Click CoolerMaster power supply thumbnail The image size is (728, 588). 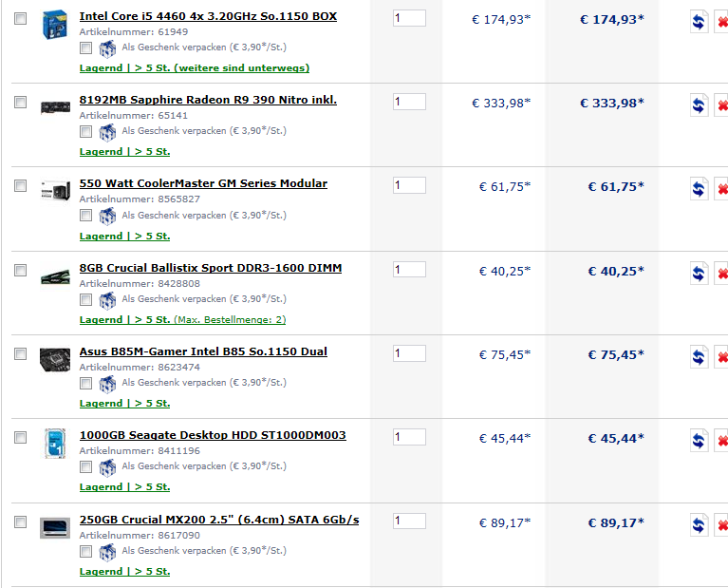pos(55,191)
